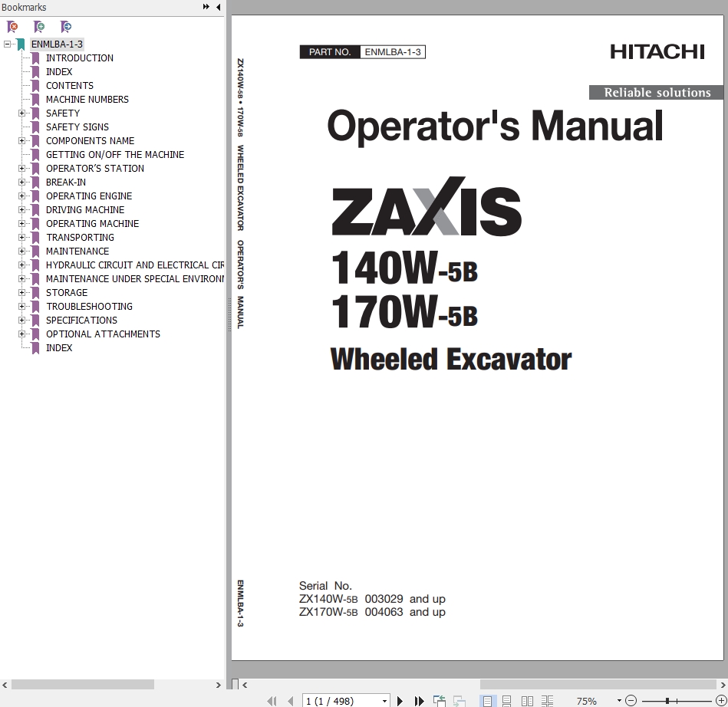Screen dimensions: 728x707
Task: Collapse the ENMLBA-1-3 root bookmark
Action: tap(7, 44)
